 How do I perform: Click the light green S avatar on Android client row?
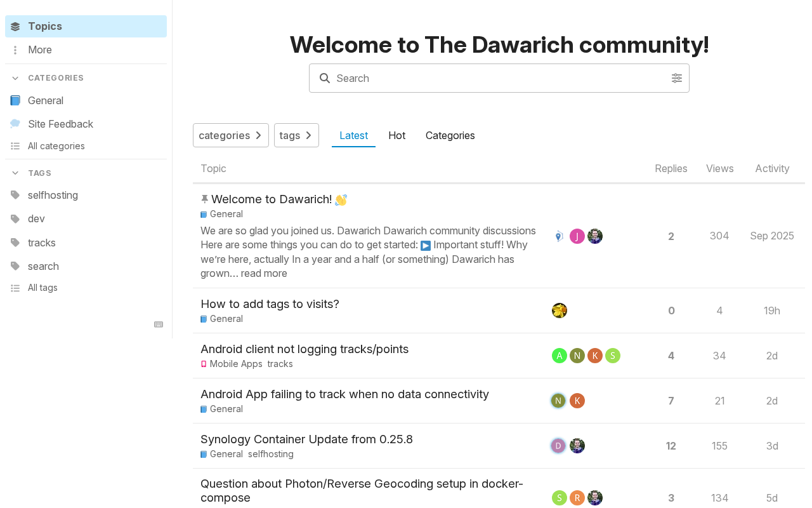pos(613,356)
